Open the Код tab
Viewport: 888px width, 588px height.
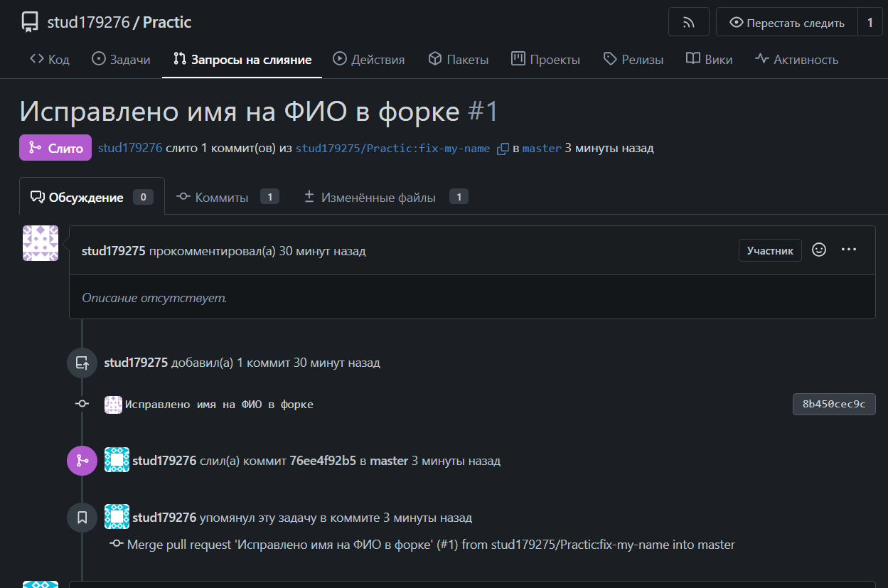click(50, 60)
